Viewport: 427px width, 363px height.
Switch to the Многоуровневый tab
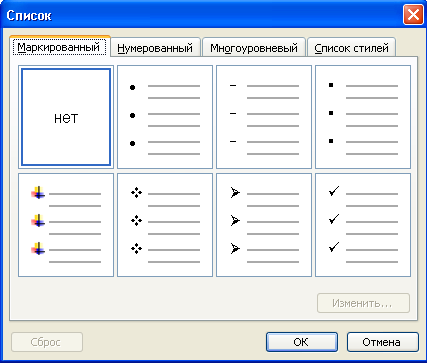pos(254,48)
